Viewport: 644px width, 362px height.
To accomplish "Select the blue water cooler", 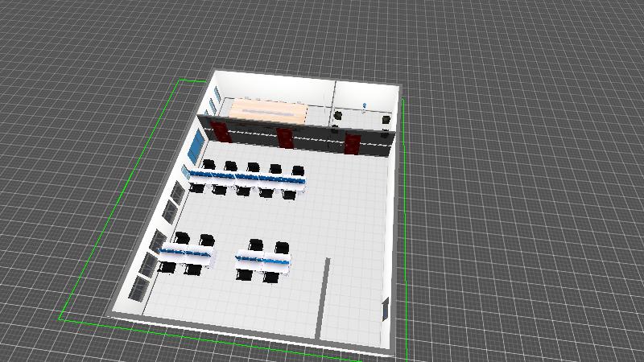I will pyautogui.click(x=365, y=106).
